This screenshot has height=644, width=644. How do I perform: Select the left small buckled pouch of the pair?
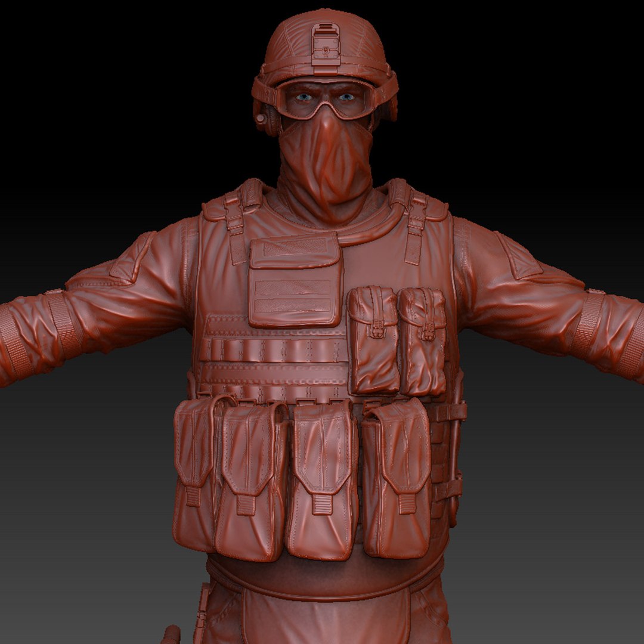pos(373,340)
